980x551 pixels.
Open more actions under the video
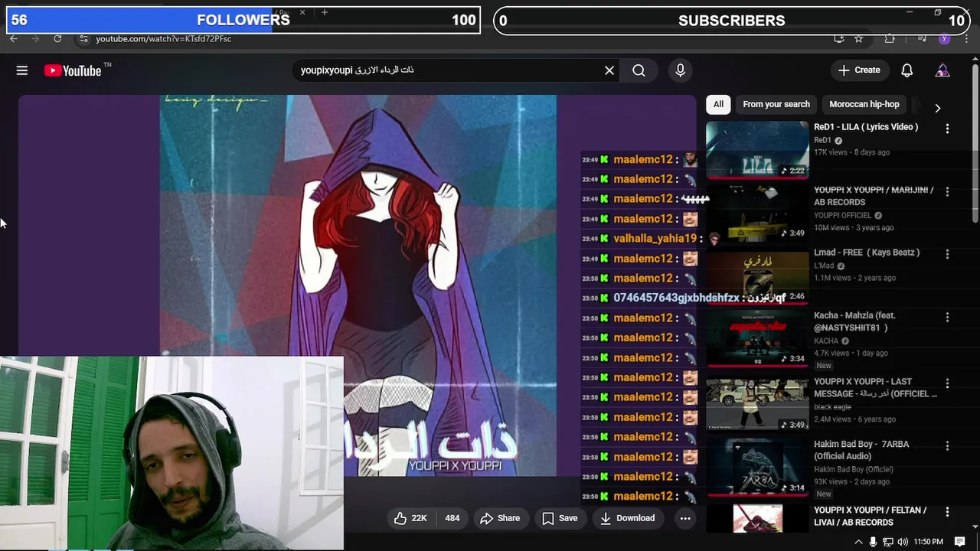tap(685, 518)
